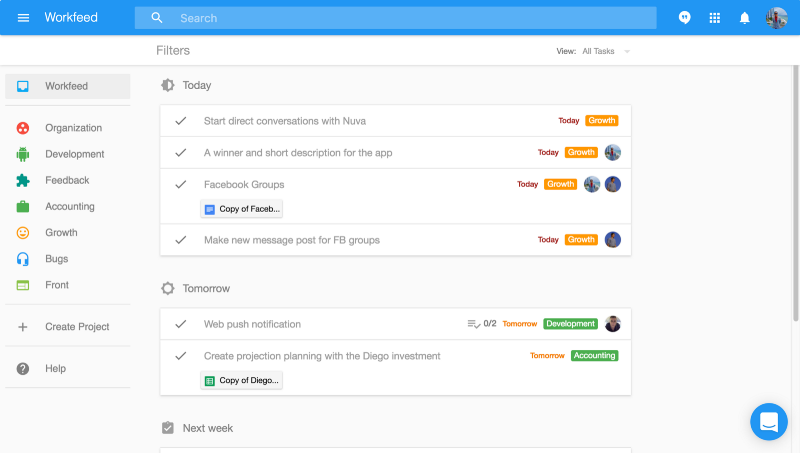Viewport: 800px width, 453px height.
Task: Click the Search input field
Action: pos(395,18)
